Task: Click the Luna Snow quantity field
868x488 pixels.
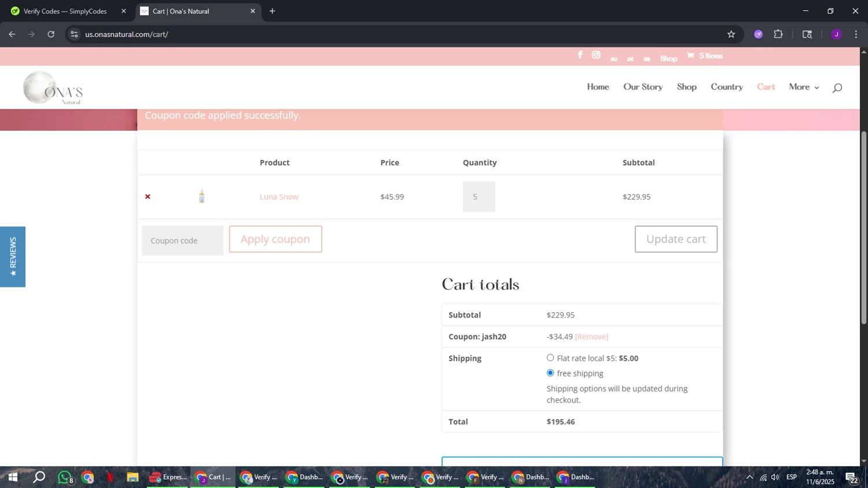Action: click(479, 197)
